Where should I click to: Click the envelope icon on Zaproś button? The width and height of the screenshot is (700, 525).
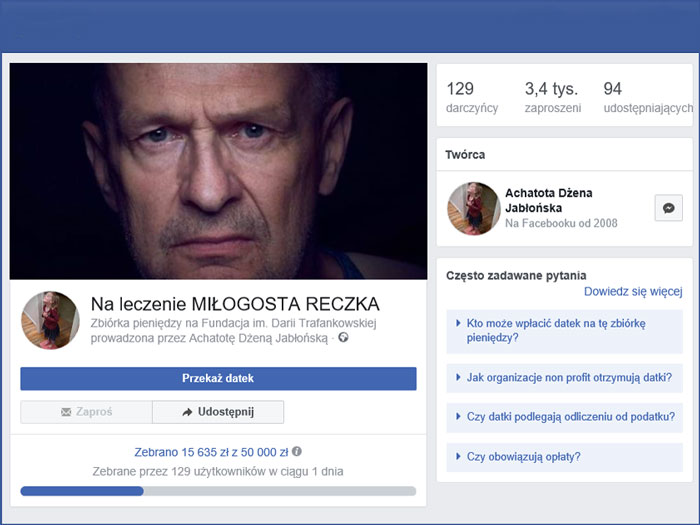coord(66,412)
